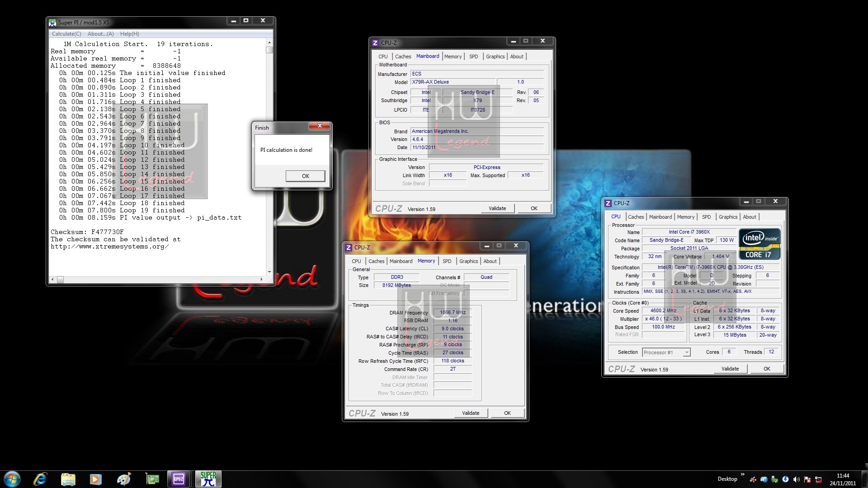Click the X79R-AX Deluxe model field
Image resolution: width=868 pixels, height=488 pixels.
453,82
